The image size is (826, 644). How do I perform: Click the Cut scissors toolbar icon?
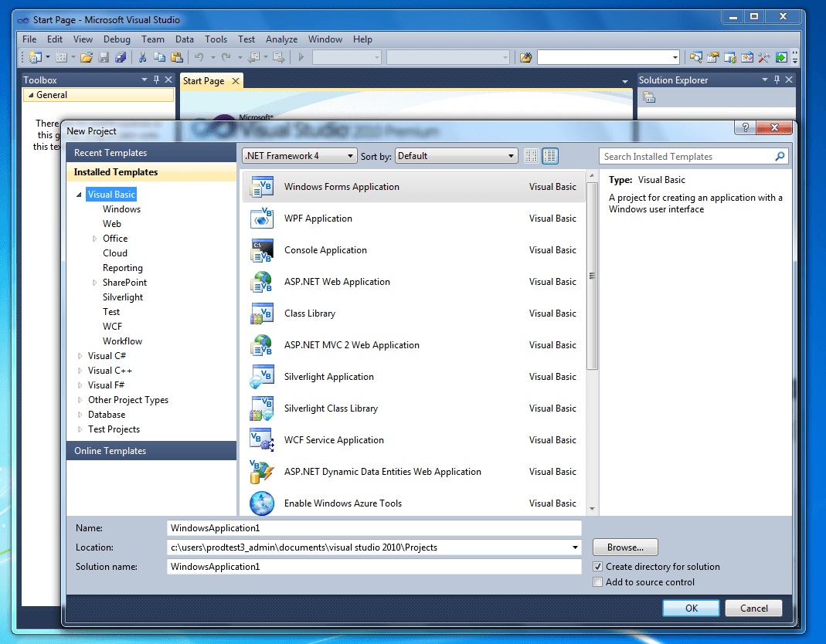[142, 57]
